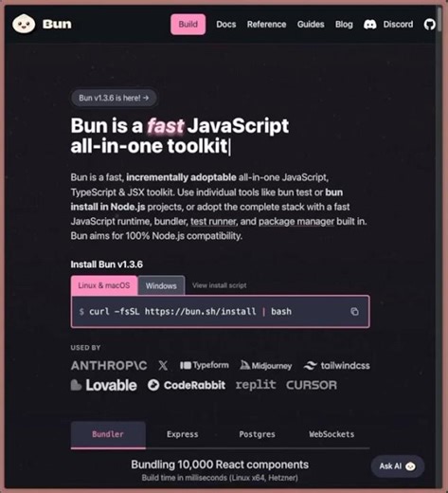The image size is (448, 493).
Task: Select the Linux & macOS install tab
Action: 104,285
